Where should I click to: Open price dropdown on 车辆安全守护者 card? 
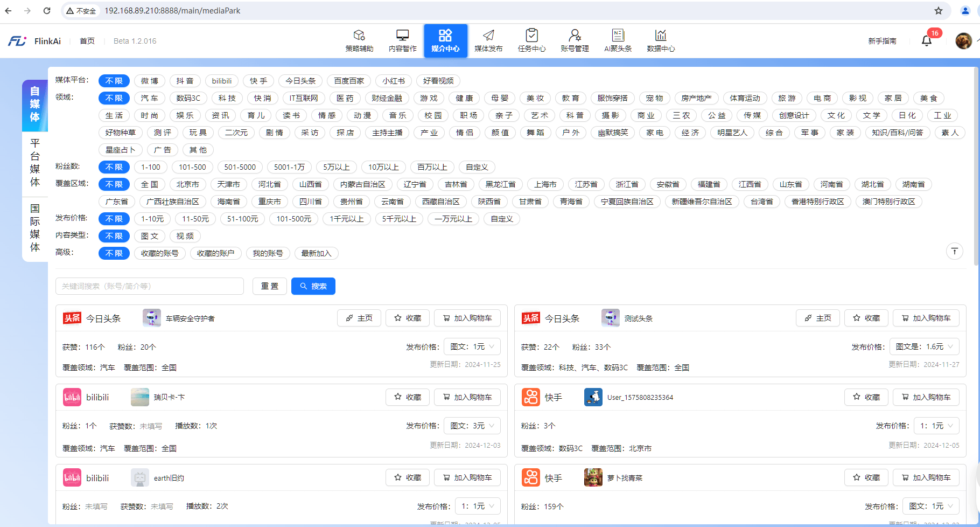coord(472,346)
